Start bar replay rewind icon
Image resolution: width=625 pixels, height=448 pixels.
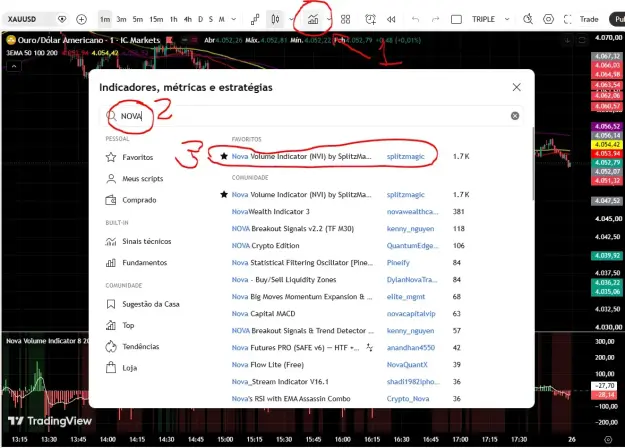coord(391,19)
